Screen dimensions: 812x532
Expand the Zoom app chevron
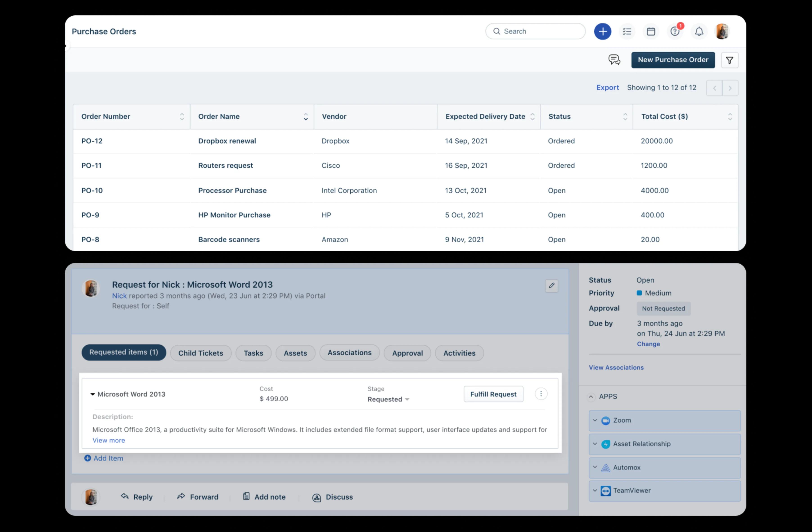(x=595, y=420)
